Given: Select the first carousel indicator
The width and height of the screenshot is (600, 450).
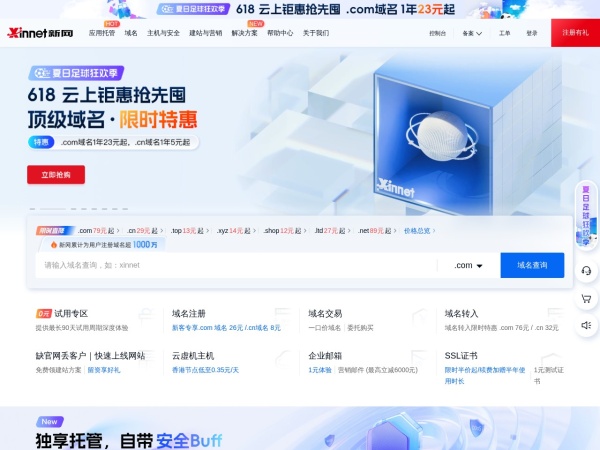Looking at the screenshot, I should (33, 209).
